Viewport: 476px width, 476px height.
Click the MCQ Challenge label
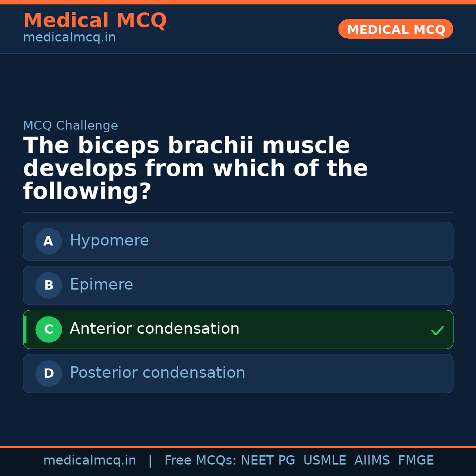coord(71,126)
